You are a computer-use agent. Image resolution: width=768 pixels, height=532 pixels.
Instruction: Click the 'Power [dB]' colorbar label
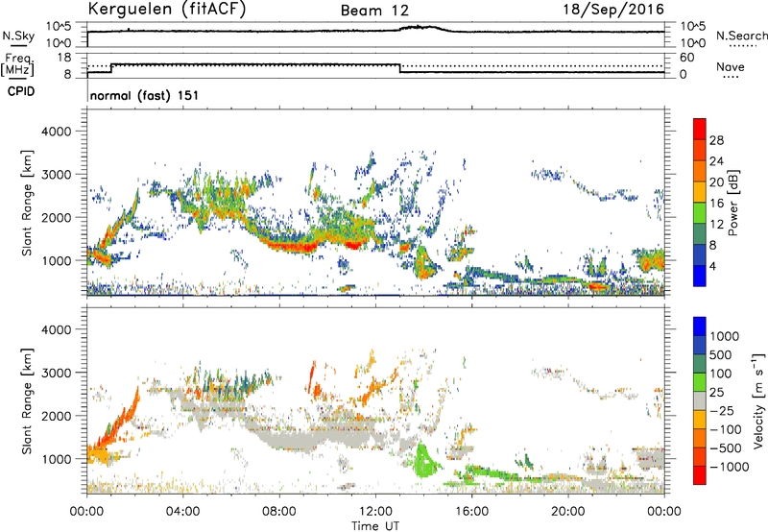[733, 203]
